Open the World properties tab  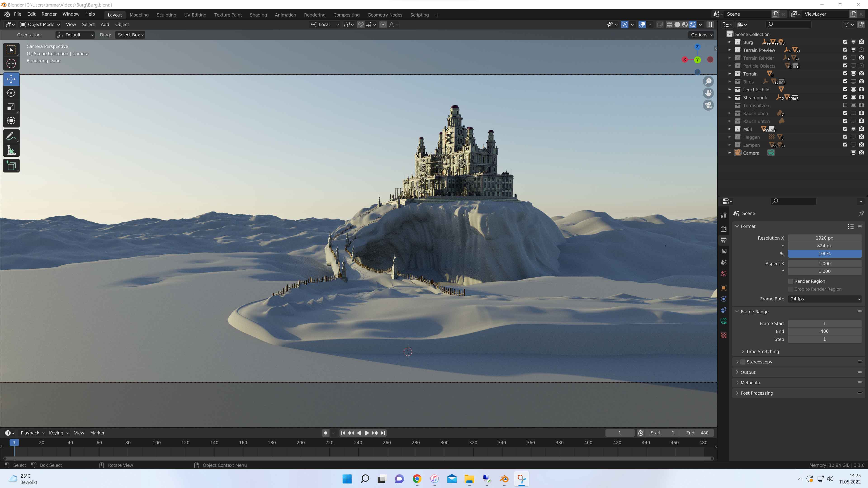(x=724, y=273)
